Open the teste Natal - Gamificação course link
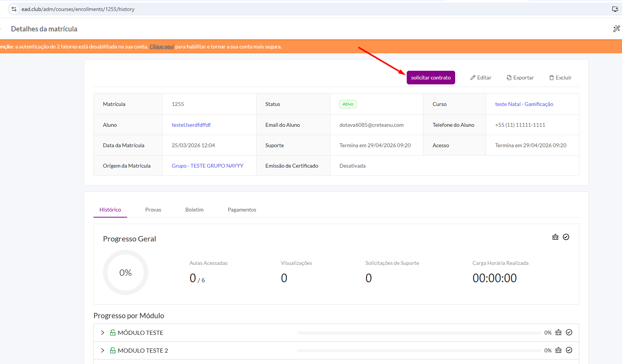This screenshot has height=364, width=622. pos(524,104)
